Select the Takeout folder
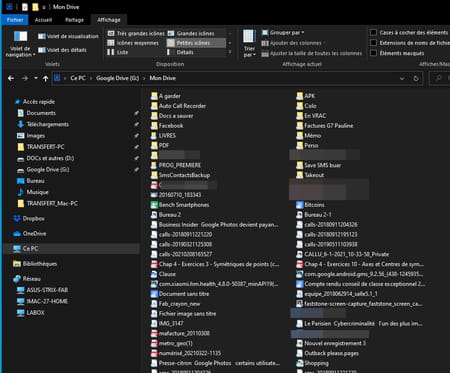 point(314,175)
